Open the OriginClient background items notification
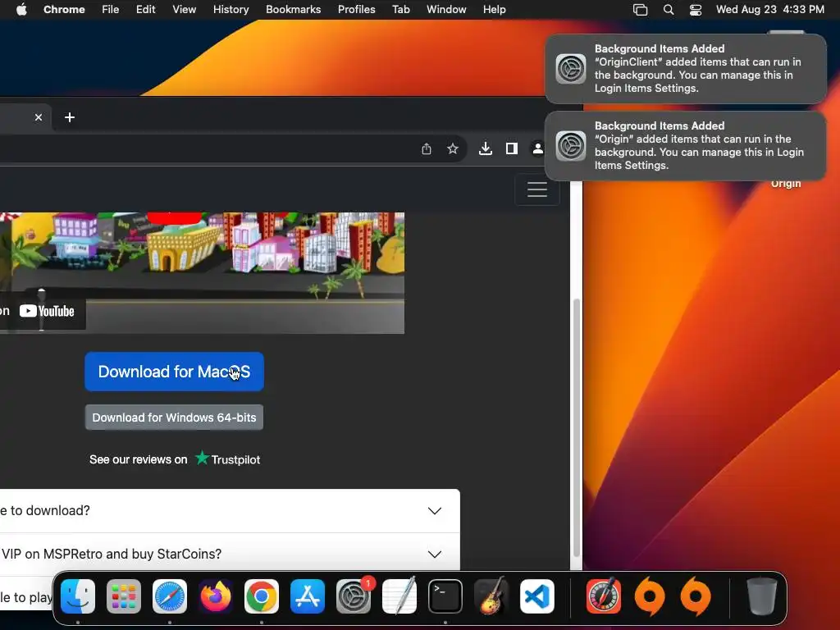 click(x=686, y=69)
